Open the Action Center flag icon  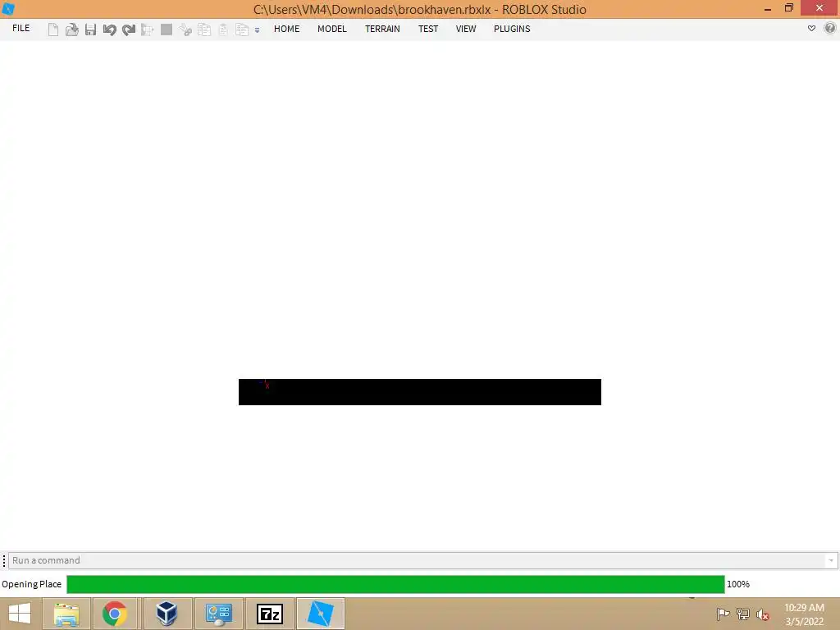point(723,614)
